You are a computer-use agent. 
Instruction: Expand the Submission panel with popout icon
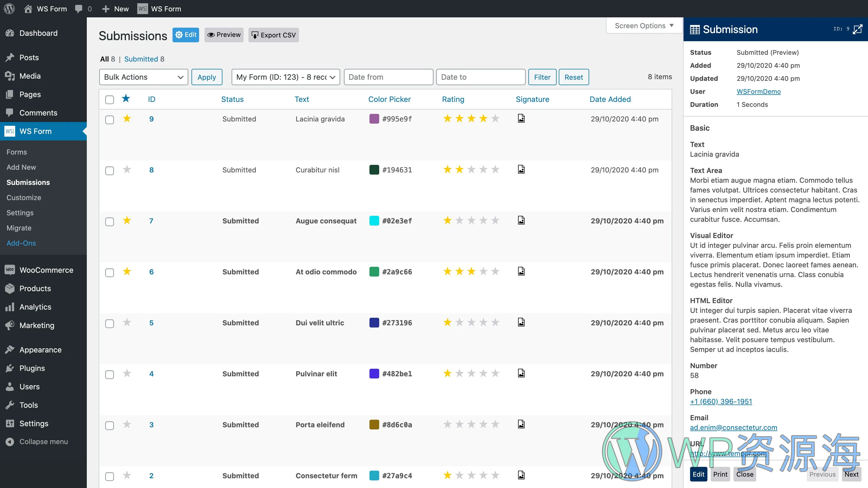pyautogui.click(x=857, y=29)
